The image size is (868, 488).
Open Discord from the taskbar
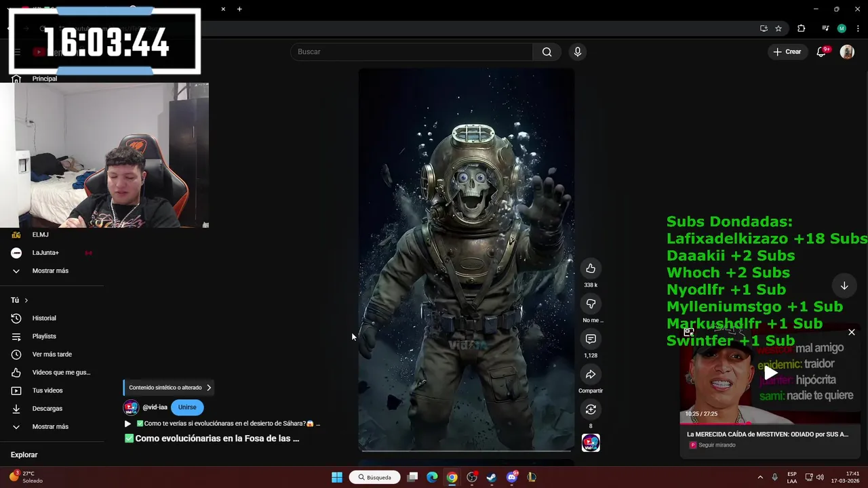click(512, 477)
